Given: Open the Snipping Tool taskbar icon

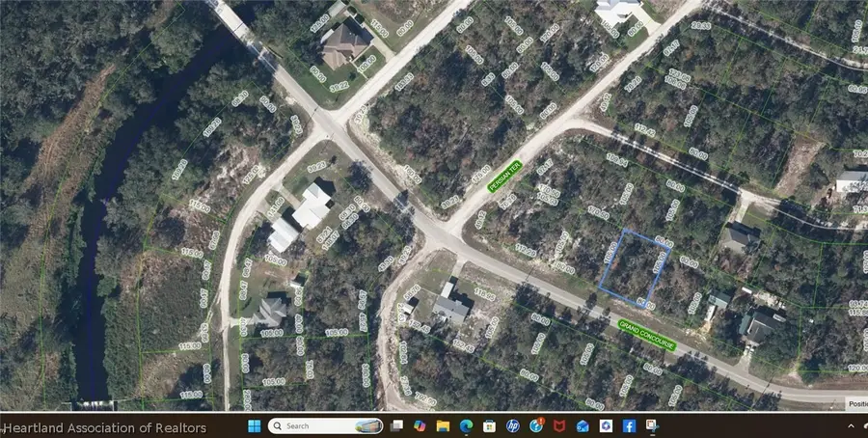Looking at the screenshot, I should pyautogui.click(x=652, y=425).
